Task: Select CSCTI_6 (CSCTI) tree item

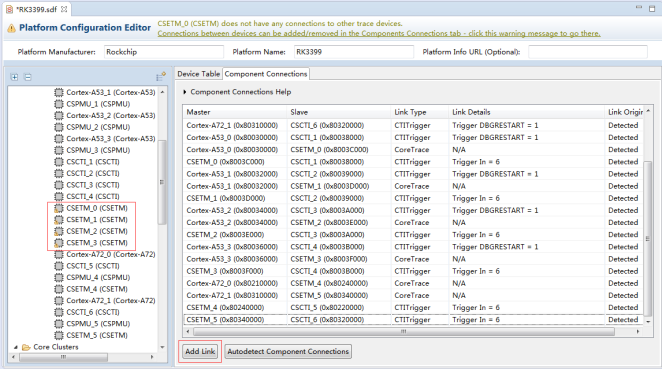Action: pos(93,312)
